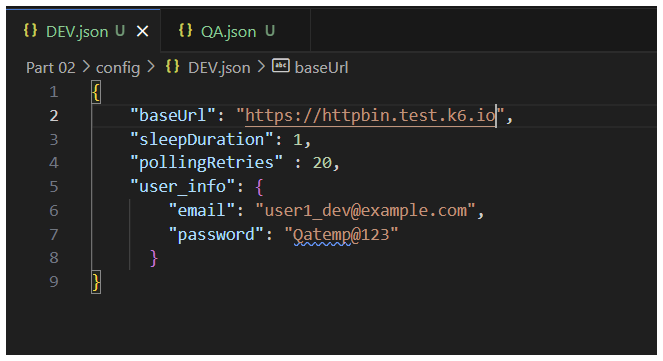
Task: Open the baseUrl breadcrumb symbol
Action: click(321, 68)
